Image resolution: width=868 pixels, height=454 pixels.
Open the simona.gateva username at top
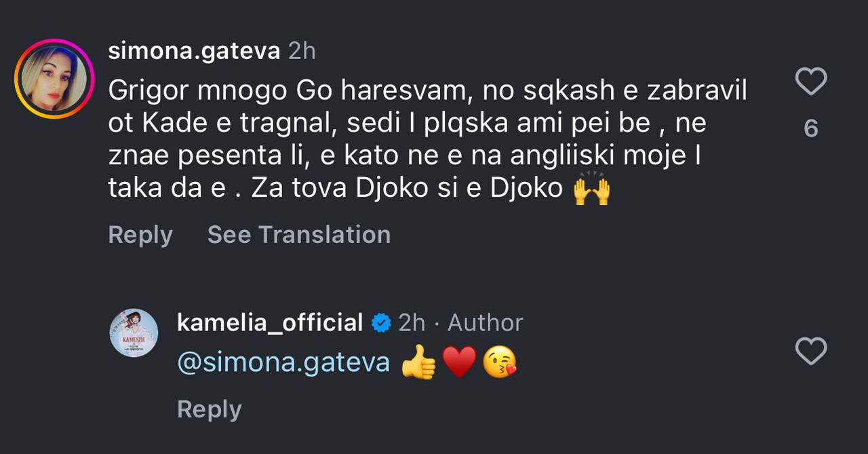click(194, 50)
